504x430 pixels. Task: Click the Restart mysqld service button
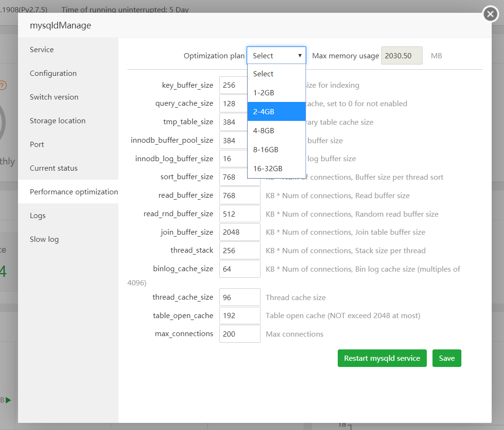tap(382, 358)
